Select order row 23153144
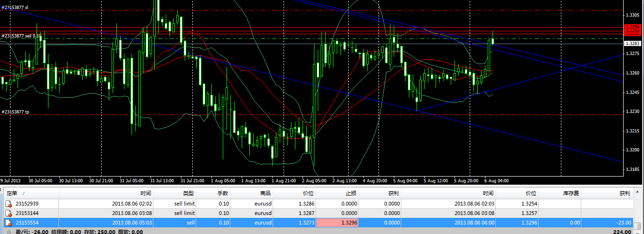 tap(318, 213)
